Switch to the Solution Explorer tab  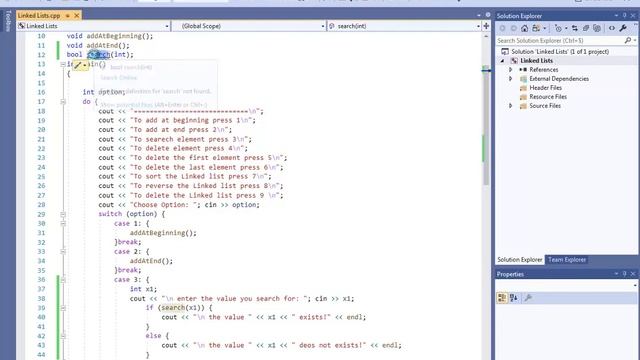[x=520, y=260]
